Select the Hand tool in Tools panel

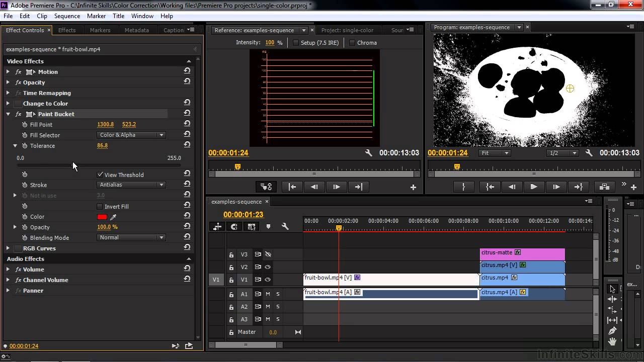tap(612, 341)
